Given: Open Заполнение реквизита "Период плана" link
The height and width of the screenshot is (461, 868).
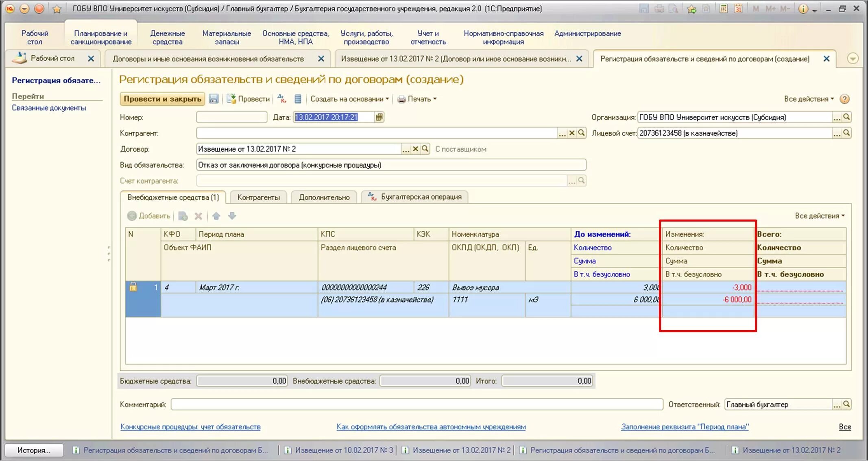Looking at the screenshot, I should tap(685, 427).
